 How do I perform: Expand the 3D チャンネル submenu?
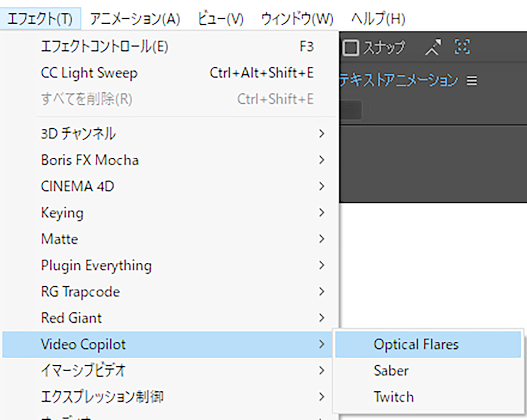click(170, 134)
